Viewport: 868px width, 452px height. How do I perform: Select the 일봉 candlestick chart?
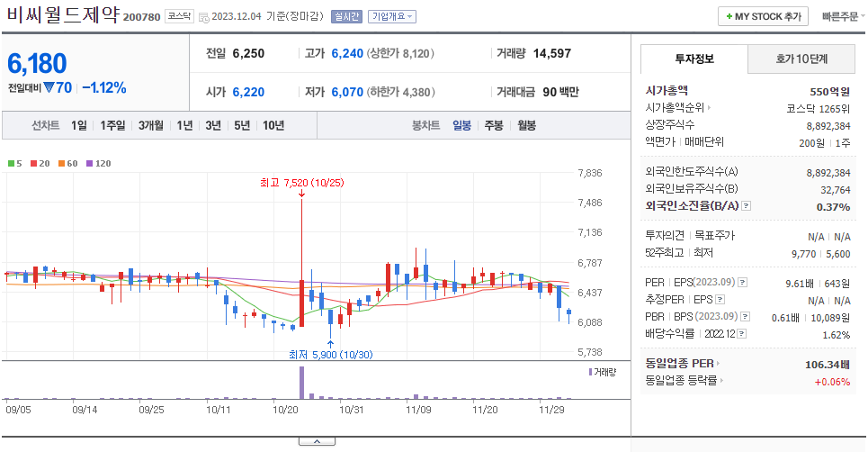461,126
